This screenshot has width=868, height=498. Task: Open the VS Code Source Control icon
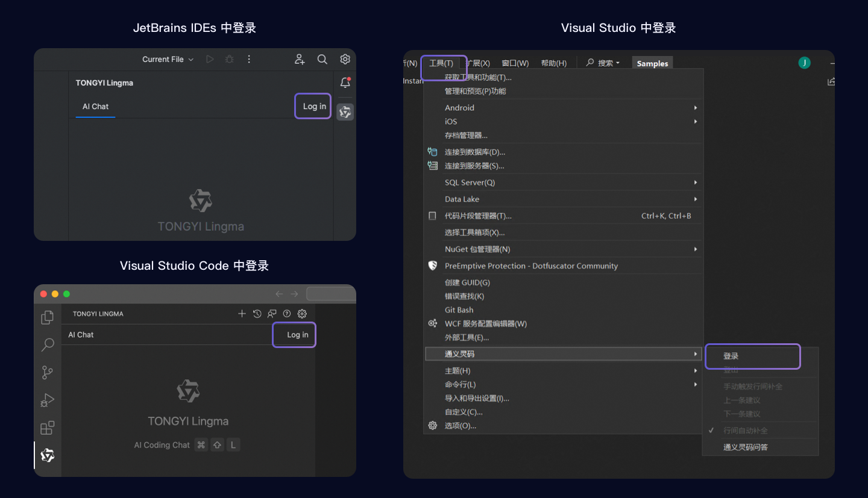click(x=48, y=373)
